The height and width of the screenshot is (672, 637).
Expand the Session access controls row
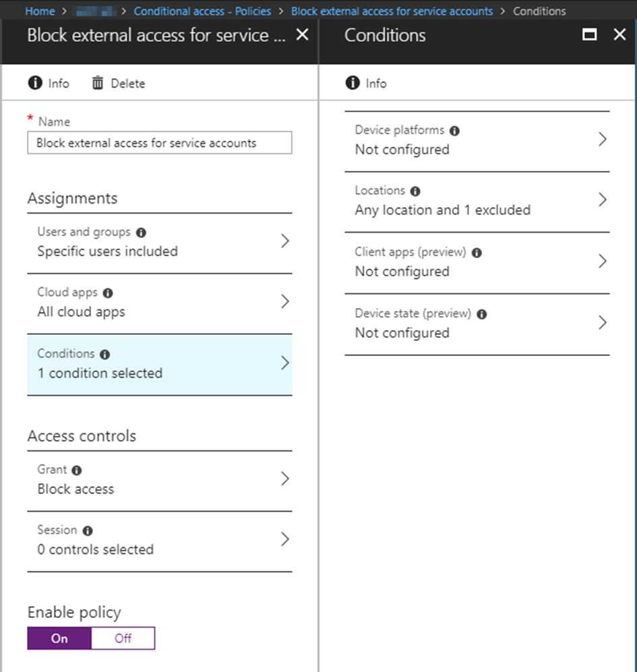pyautogui.click(x=160, y=541)
